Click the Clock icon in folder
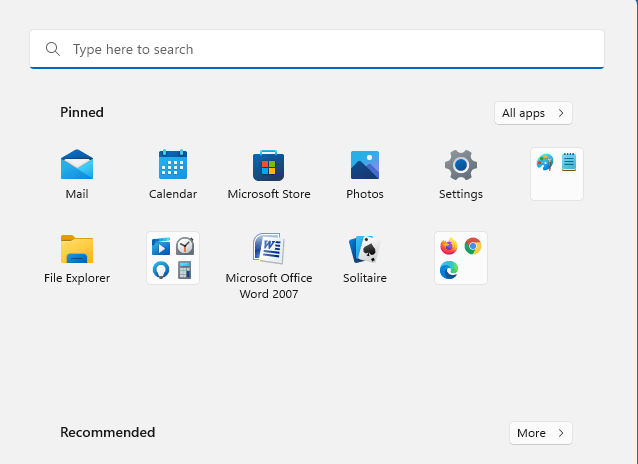Image resolution: width=638 pixels, height=464 pixels. pyautogui.click(x=185, y=246)
